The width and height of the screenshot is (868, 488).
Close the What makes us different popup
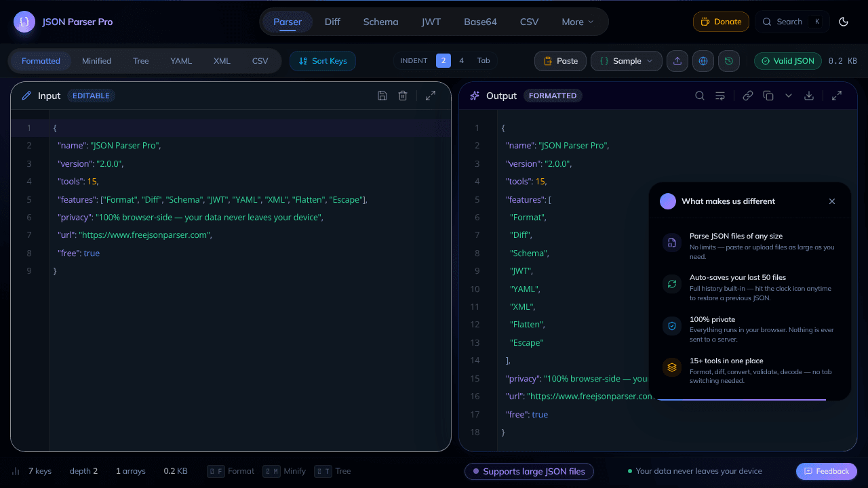[832, 201]
